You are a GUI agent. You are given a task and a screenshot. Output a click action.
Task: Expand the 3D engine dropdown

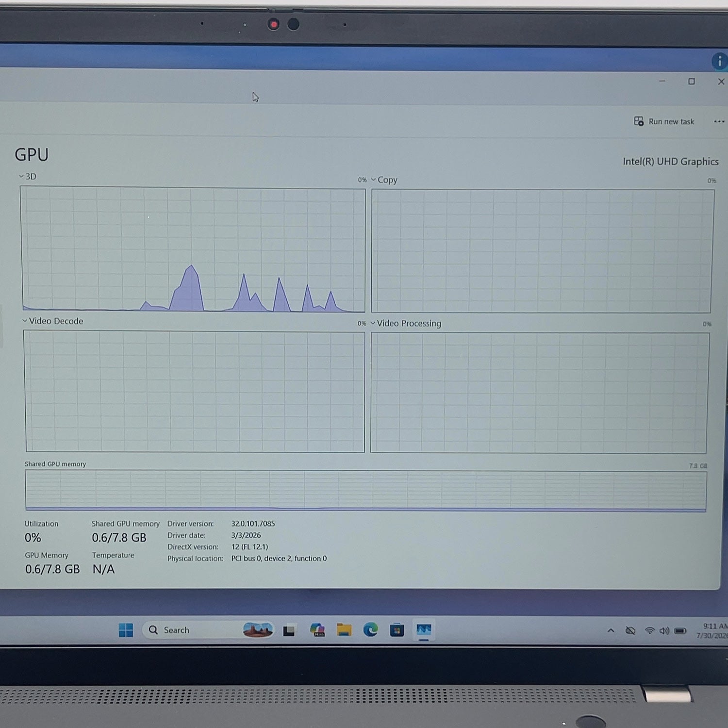click(x=28, y=176)
